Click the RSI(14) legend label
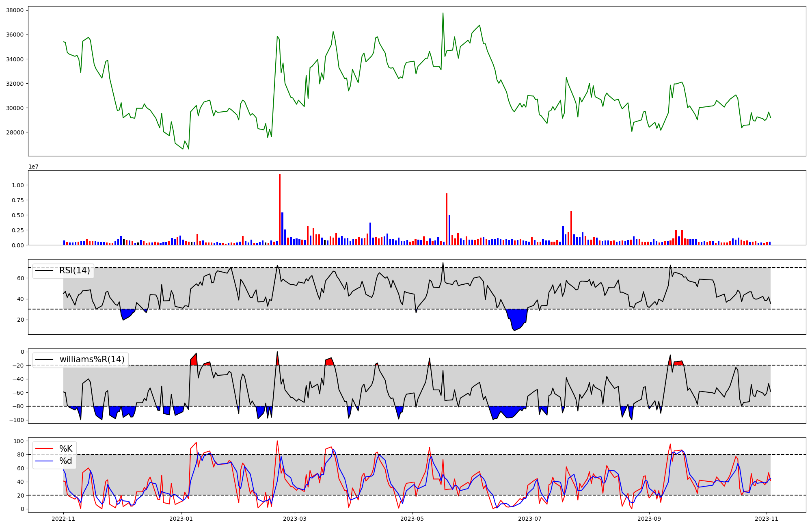This screenshot has width=812, height=528. (75, 270)
